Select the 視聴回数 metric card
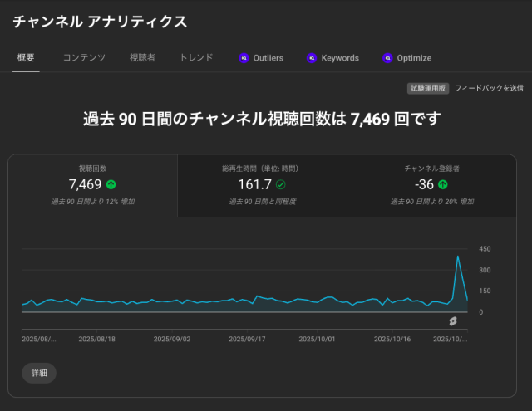532x411 pixels. pyautogui.click(x=93, y=185)
